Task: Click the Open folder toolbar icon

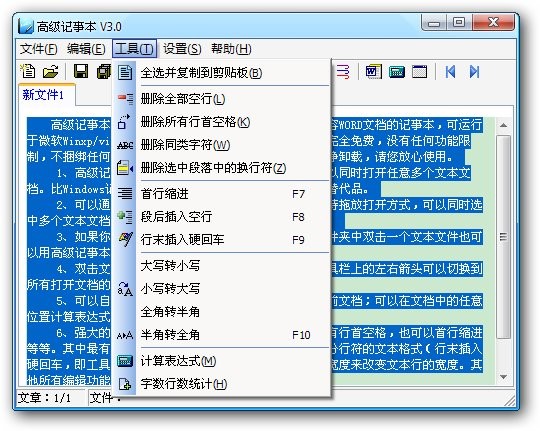Action: pyautogui.click(x=50, y=71)
